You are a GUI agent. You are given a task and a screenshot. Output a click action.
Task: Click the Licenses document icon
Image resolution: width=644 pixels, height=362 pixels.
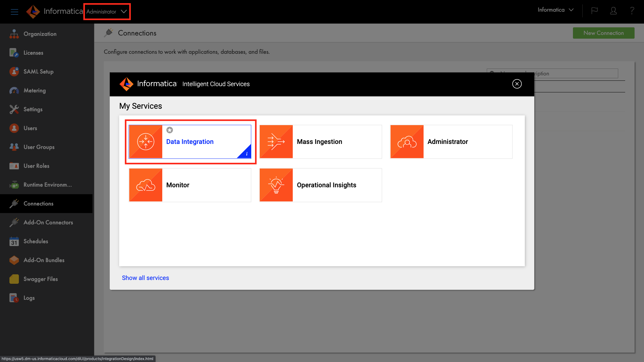click(14, 53)
